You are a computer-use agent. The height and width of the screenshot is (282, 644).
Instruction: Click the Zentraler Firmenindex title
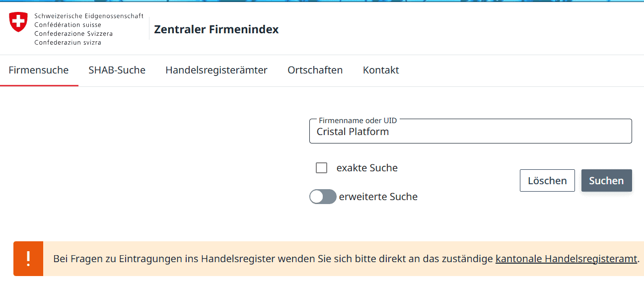(216, 30)
